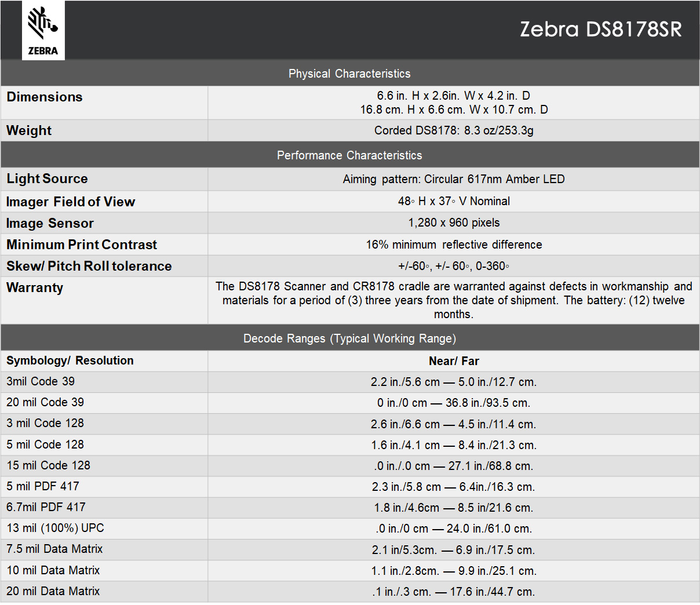Viewport: 700px width, 605px height.
Task: Select the Physical Characteristics header
Action: tap(349, 73)
